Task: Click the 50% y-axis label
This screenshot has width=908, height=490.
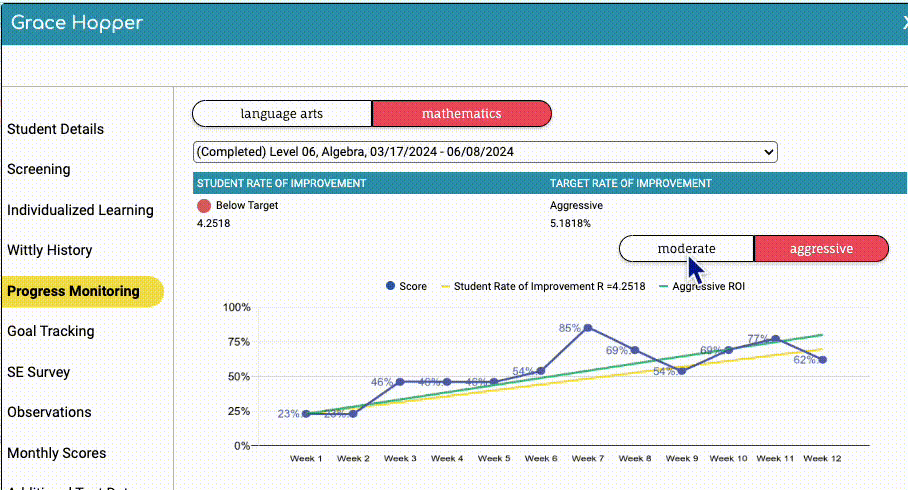Action: [x=239, y=376]
